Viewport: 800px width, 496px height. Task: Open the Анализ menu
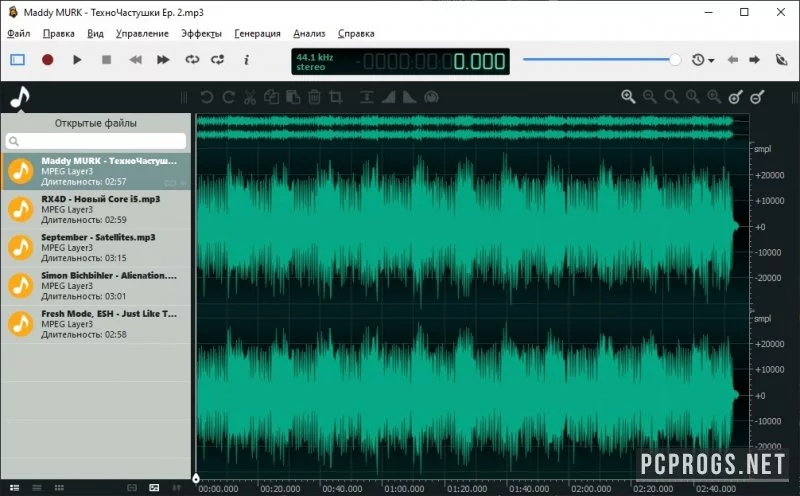(x=309, y=33)
